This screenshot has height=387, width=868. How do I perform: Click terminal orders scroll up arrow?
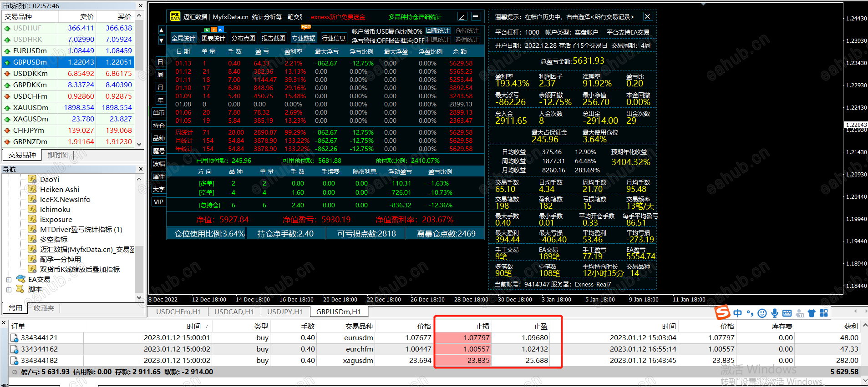coord(865,326)
